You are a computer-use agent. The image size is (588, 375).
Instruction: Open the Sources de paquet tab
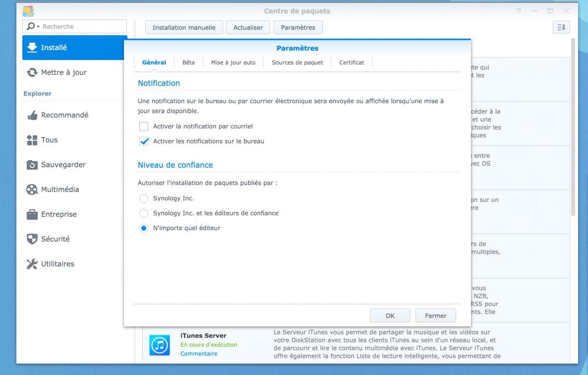298,62
